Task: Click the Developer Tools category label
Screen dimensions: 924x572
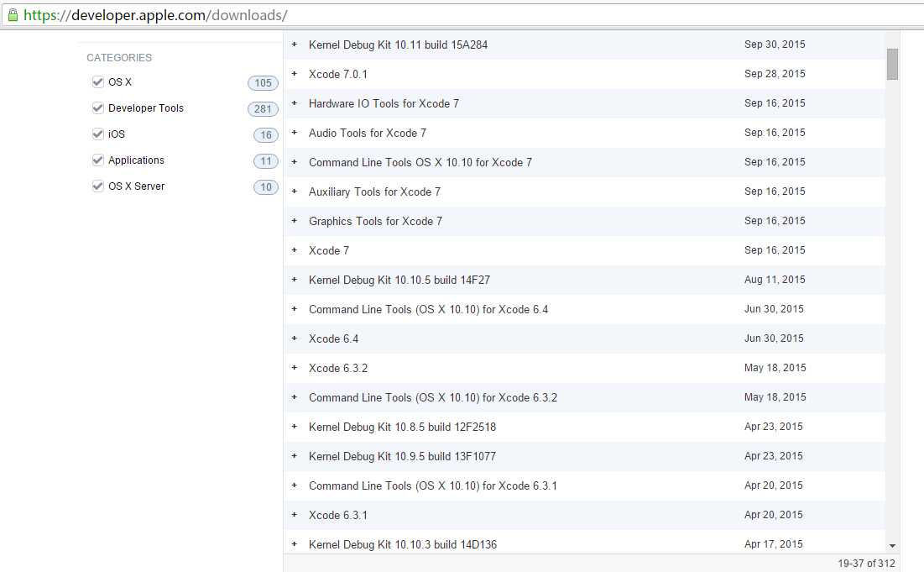Action: (145, 108)
